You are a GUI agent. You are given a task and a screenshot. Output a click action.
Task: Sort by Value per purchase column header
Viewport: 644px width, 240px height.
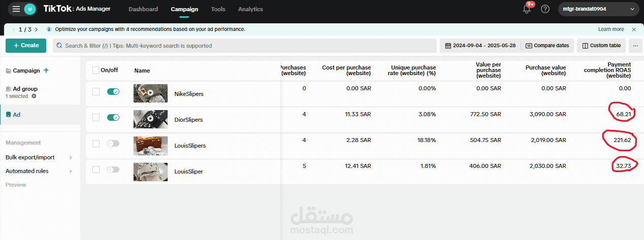[488, 71]
